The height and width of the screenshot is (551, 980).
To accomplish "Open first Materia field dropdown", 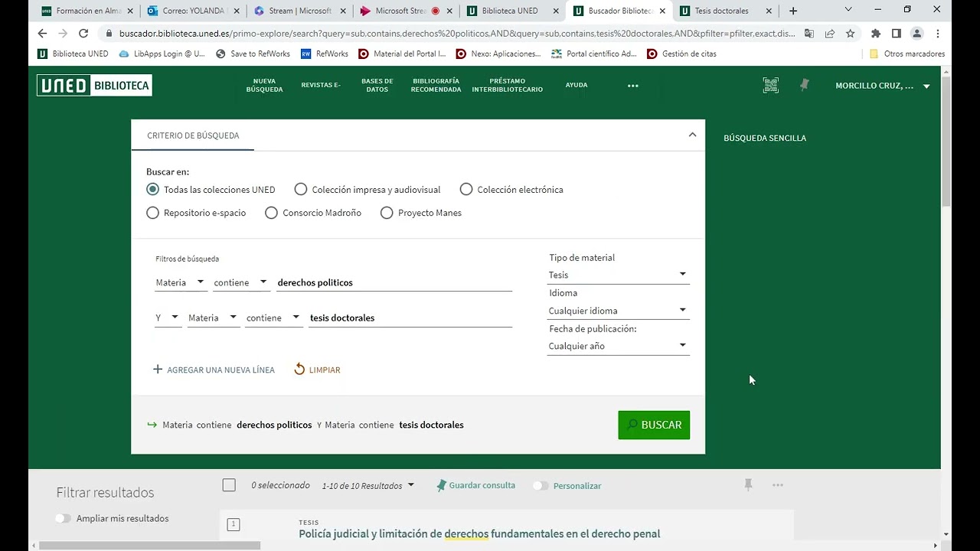I will pos(181,282).
